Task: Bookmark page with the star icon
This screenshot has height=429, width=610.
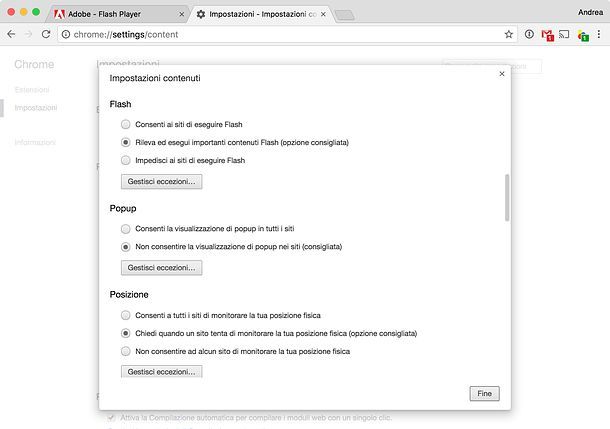Action: click(508, 34)
